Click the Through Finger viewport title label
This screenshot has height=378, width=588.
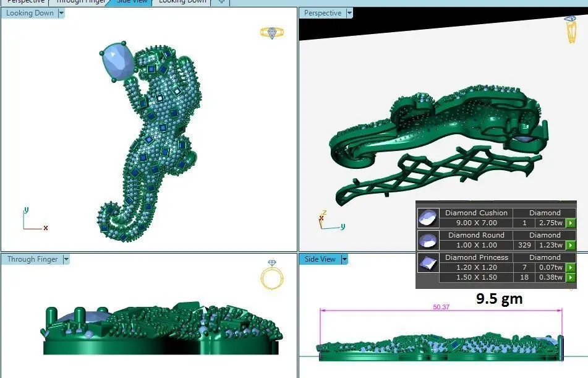32,259
